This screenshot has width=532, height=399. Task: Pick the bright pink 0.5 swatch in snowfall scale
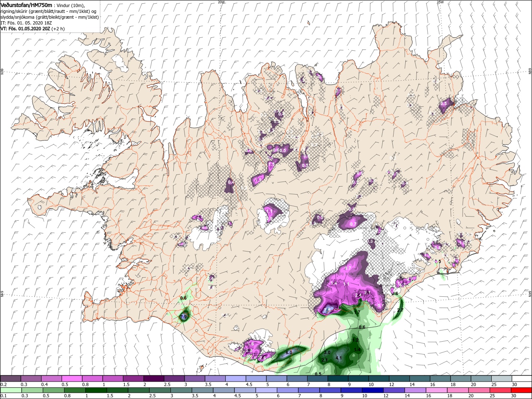click(x=71, y=379)
